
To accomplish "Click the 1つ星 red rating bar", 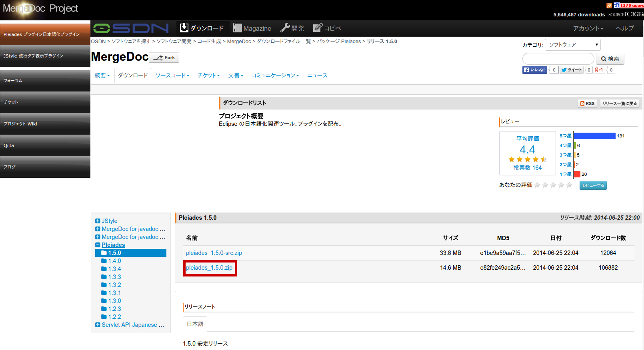I will 577,174.
